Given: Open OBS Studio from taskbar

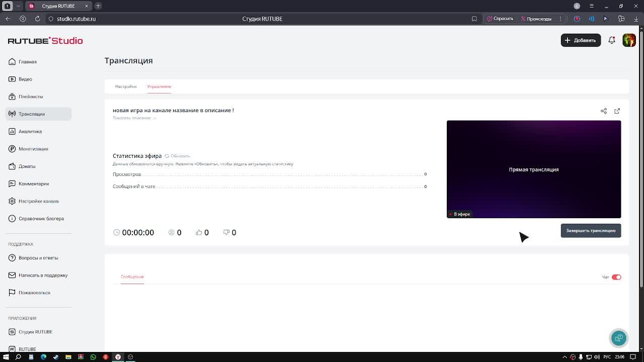Looking at the screenshot, I should (x=130, y=357).
